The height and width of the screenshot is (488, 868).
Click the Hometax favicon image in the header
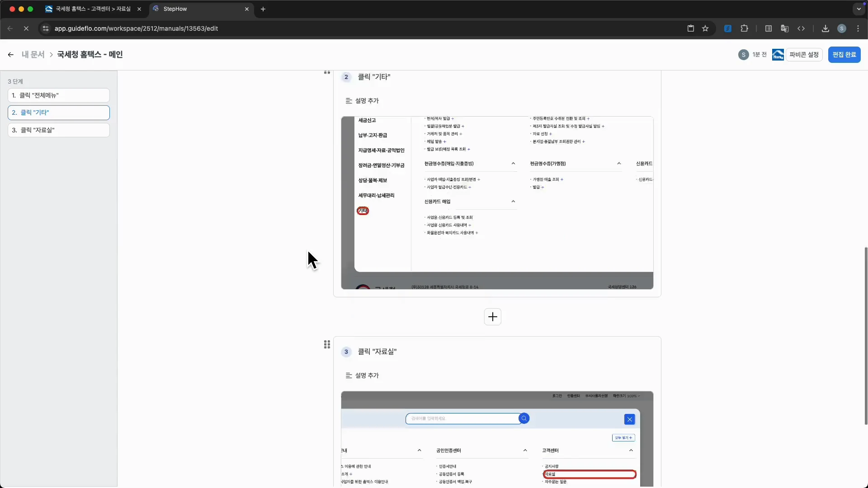pyautogui.click(x=778, y=55)
